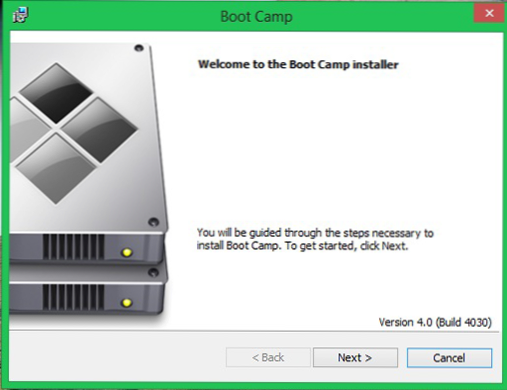This screenshot has height=390, width=507.
Task: Close the Boot Camp installer window
Action: pyautogui.click(x=489, y=13)
